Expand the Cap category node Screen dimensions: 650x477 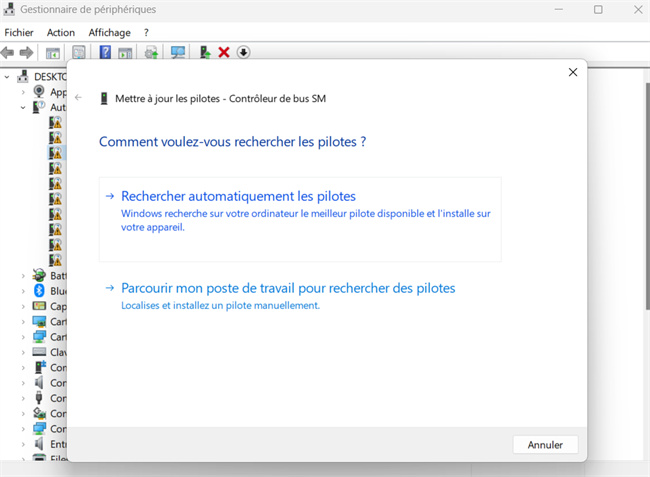pos(23,306)
